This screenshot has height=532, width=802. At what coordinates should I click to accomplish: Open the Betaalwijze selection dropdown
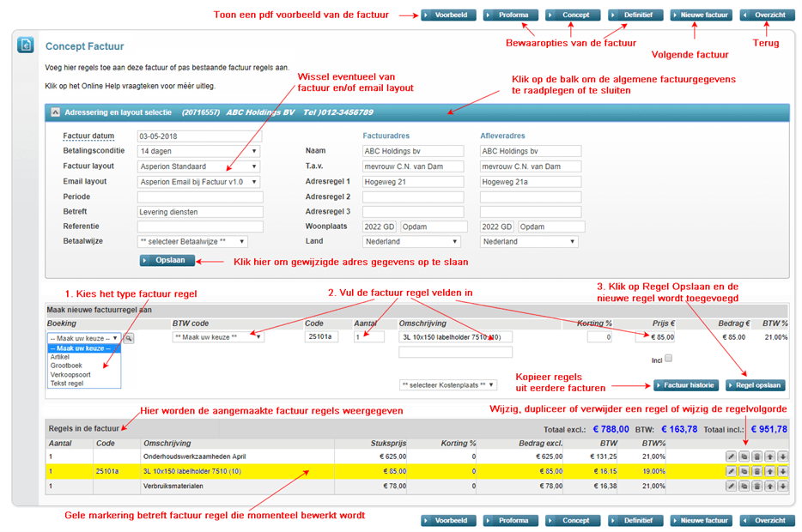[192, 242]
